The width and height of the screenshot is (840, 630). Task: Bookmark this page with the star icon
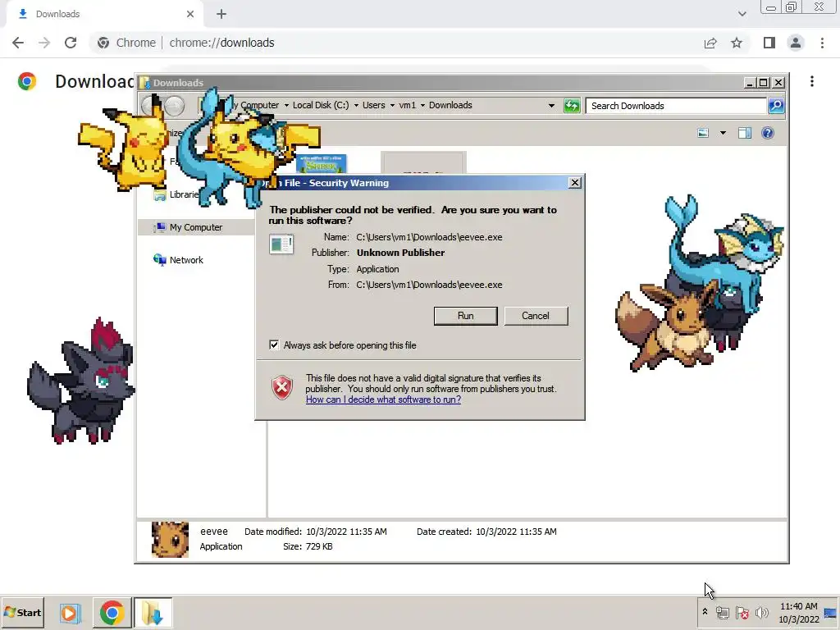[737, 43]
